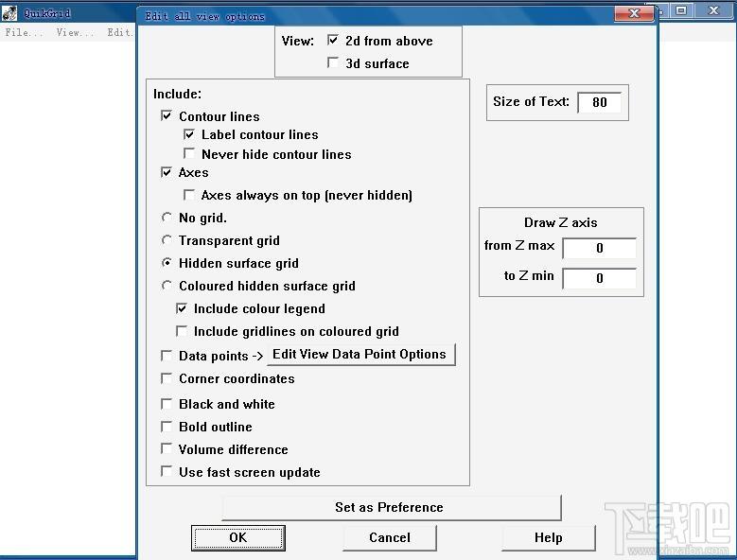Open Edit View Data Point Options
This screenshot has height=560, width=737.
point(361,354)
